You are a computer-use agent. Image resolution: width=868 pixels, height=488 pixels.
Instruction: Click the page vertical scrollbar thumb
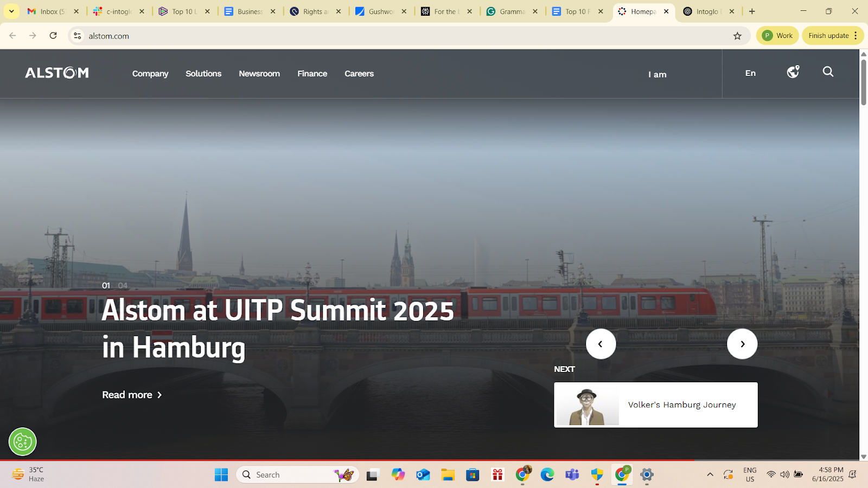point(864,82)
